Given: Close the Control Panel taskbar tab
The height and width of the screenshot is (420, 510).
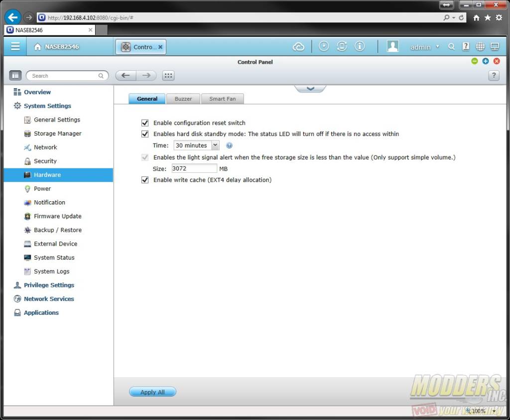Looking at the screenshot, I should (160, 47).
